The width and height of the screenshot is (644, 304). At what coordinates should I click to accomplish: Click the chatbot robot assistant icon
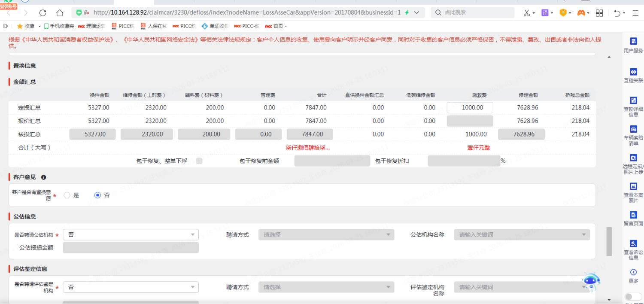coord(591,281)
